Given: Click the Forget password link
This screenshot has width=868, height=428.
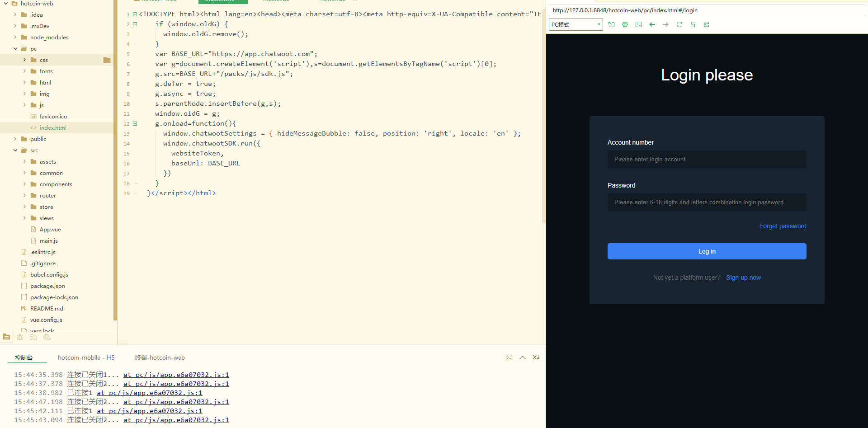Looking at the screenshot, I should coord(782,226).
